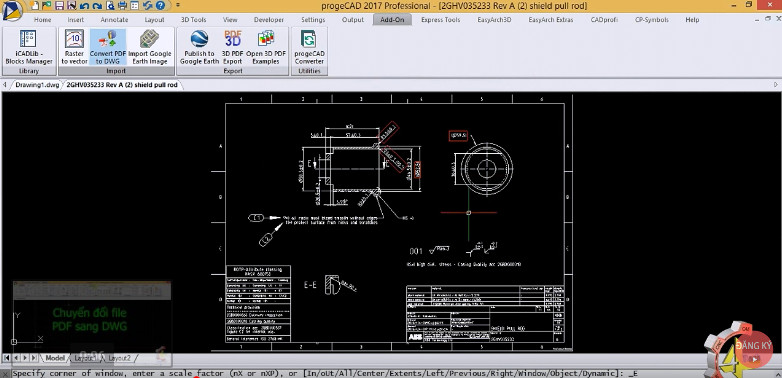
Task: Select the 2GHV035233 Rev A document tab
Action: click(x=122, y=85)
